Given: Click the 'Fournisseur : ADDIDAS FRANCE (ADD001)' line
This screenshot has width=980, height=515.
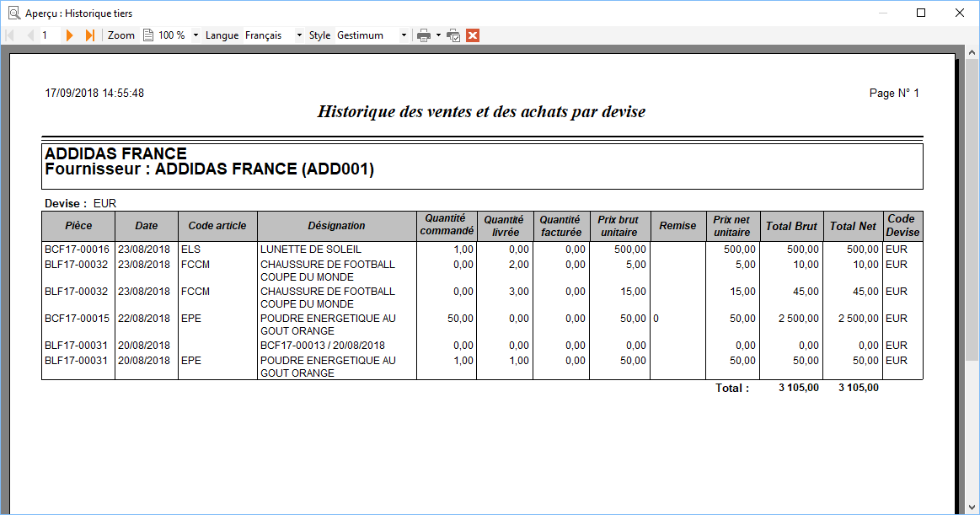Looking at the screenshot, I should [x=209, y=169].
